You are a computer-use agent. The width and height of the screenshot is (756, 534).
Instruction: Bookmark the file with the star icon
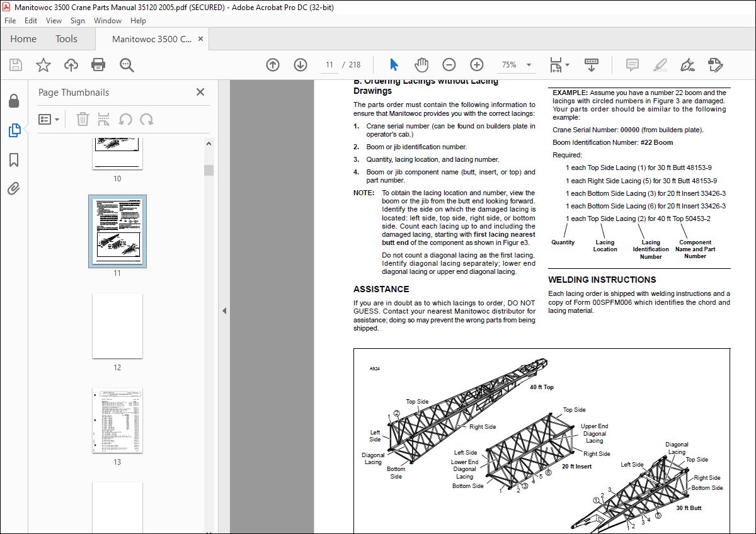point(43,65)
